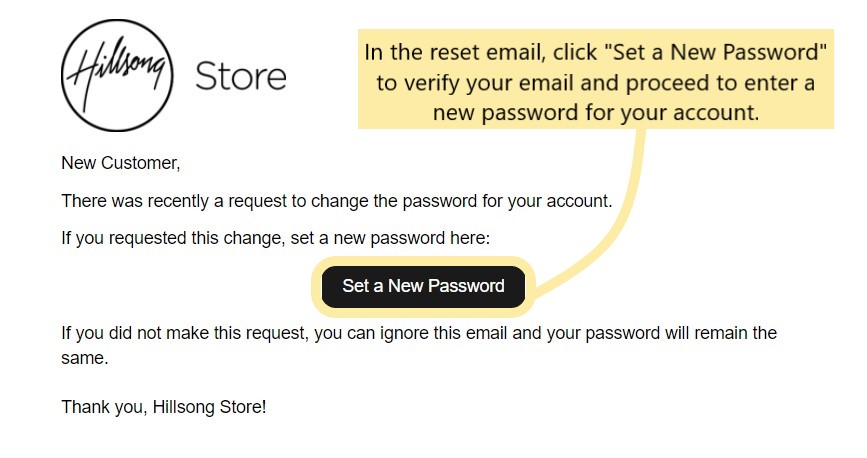The image size is (867, 458).
Task: Click the "Thank you, Hillsong Store!" sign-off
Action: (164, 407)
